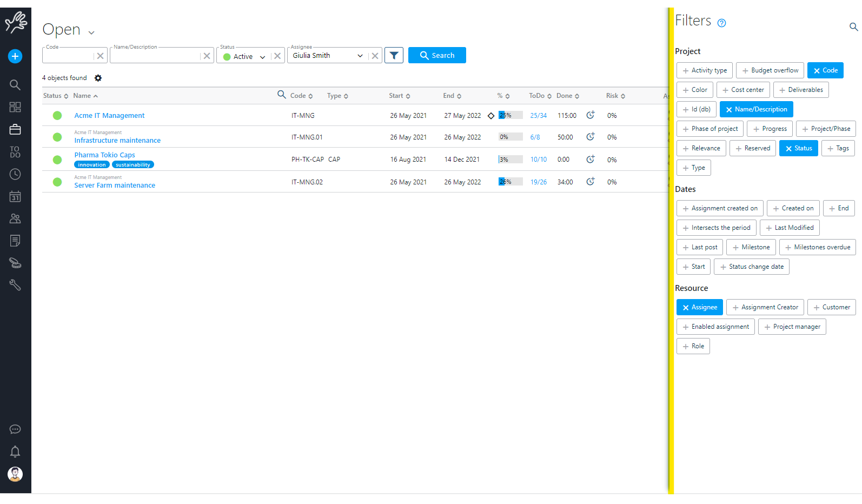This screenshot has width=862, height=504.
Task: Remove the Status filter chip
Action: [x=798, y=148]
